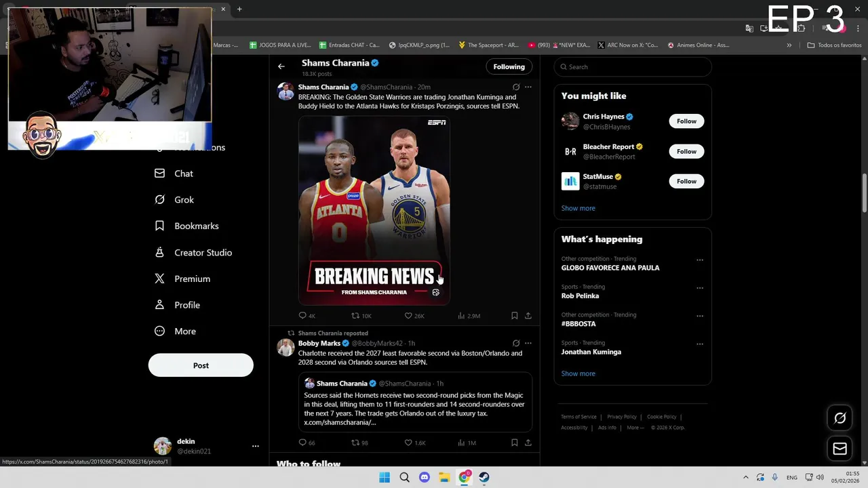Open options for #BBBOSTA trend
This screenshot has width=868, height=488.
[700, 316]
